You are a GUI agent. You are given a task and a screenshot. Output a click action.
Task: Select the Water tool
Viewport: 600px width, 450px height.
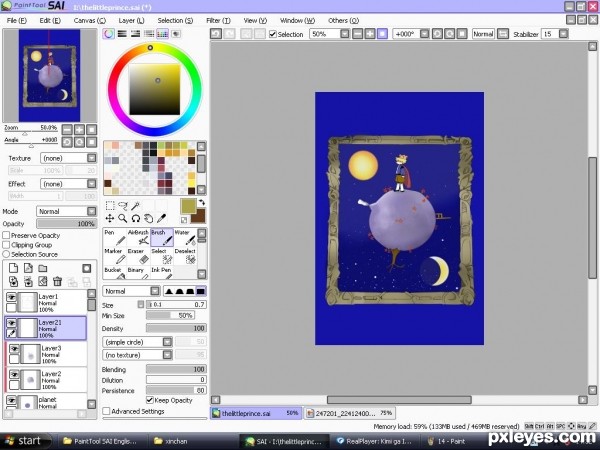(185, 238)
